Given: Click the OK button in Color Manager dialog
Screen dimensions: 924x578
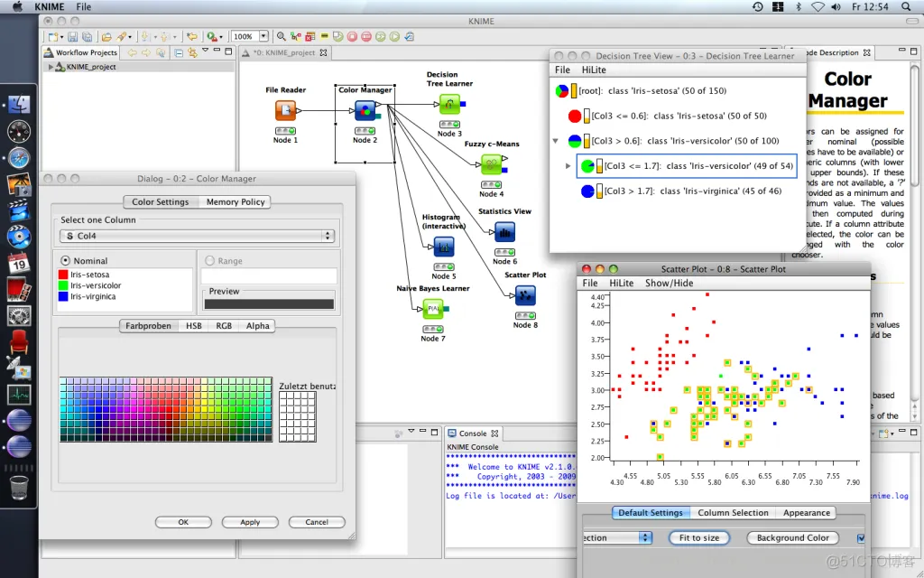Looking at the screenshot, I should coord(183,522).
